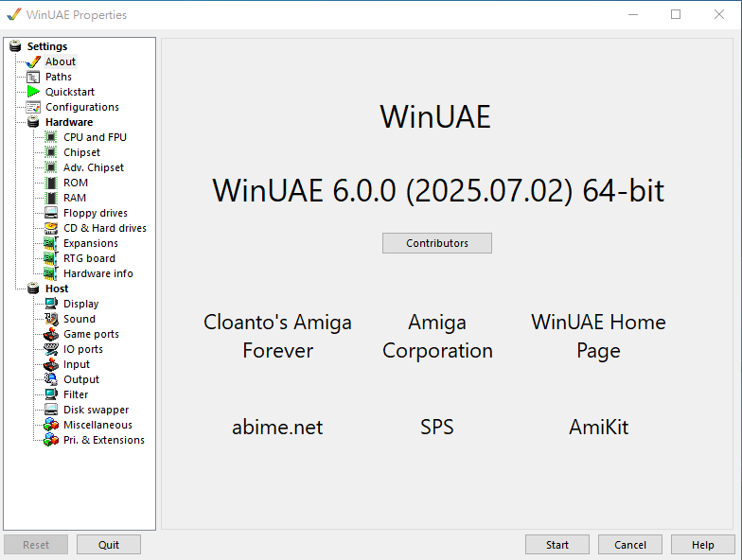Open Sound settings

tap(79, 319)
